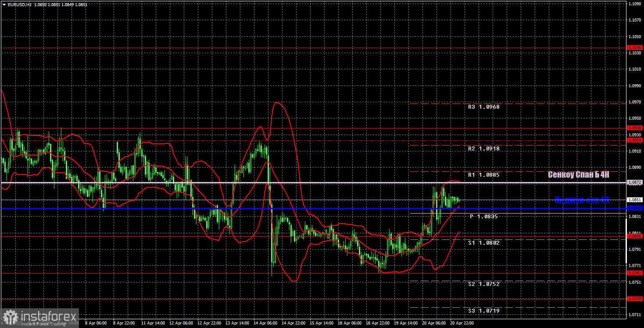Click the 1.0771 price axis value
The image size is (644, 328).
click(x=635, y=266)
